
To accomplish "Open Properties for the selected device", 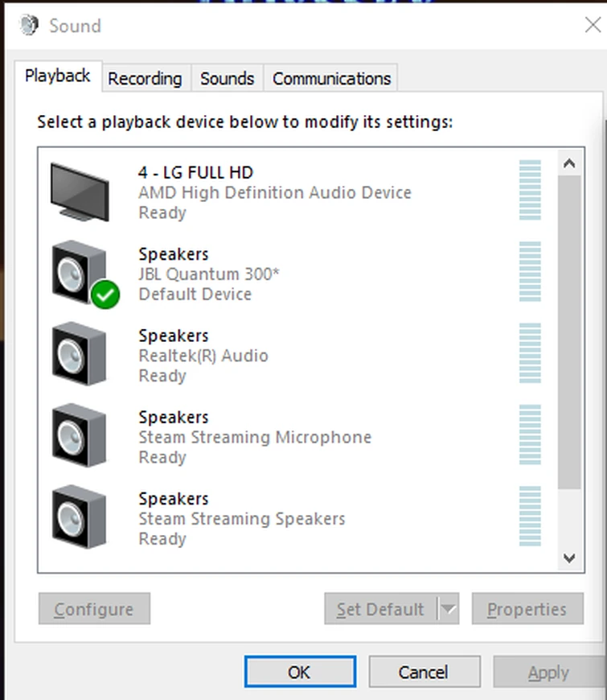I will point(527,610).
